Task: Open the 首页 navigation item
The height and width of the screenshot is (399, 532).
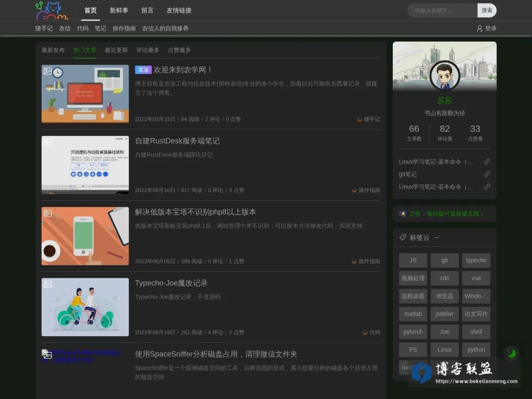Action: coord(90,11)
